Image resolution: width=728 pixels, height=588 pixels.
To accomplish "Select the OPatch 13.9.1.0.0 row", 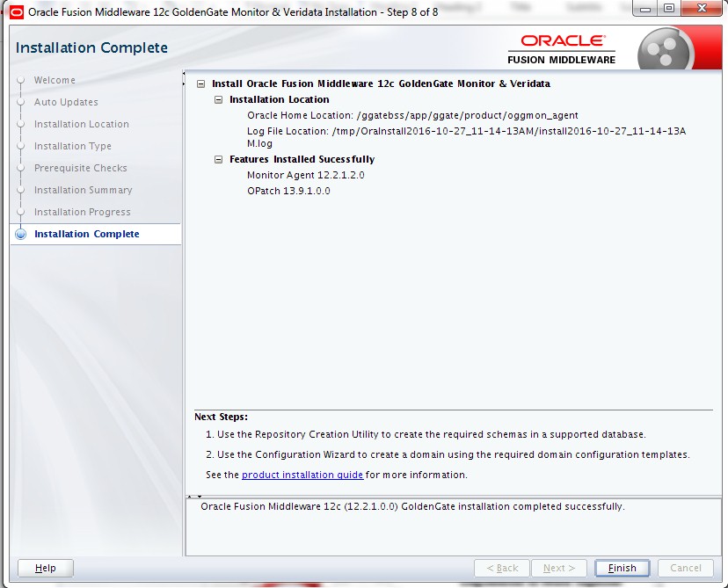I will 288,191.
